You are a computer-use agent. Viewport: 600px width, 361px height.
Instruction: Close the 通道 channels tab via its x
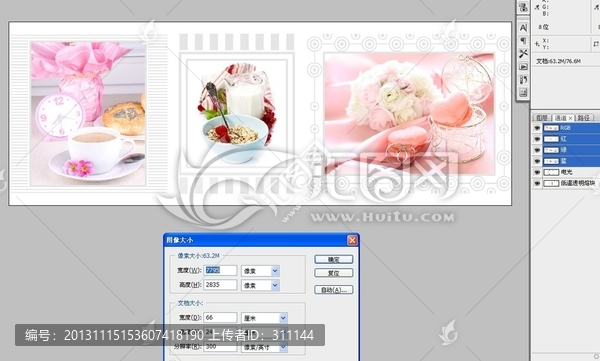click(570, 118)
